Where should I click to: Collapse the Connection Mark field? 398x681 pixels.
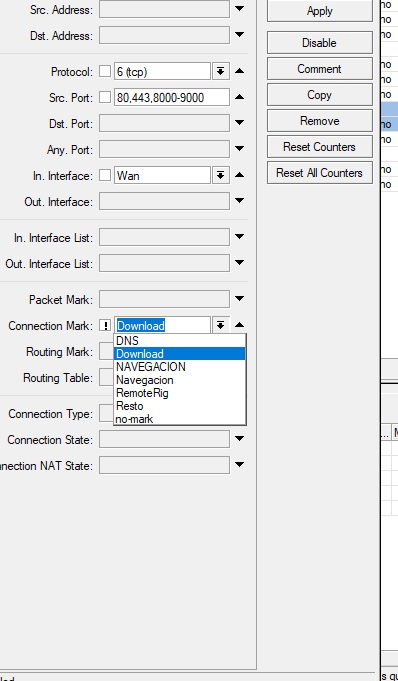[x=239, y=325]
